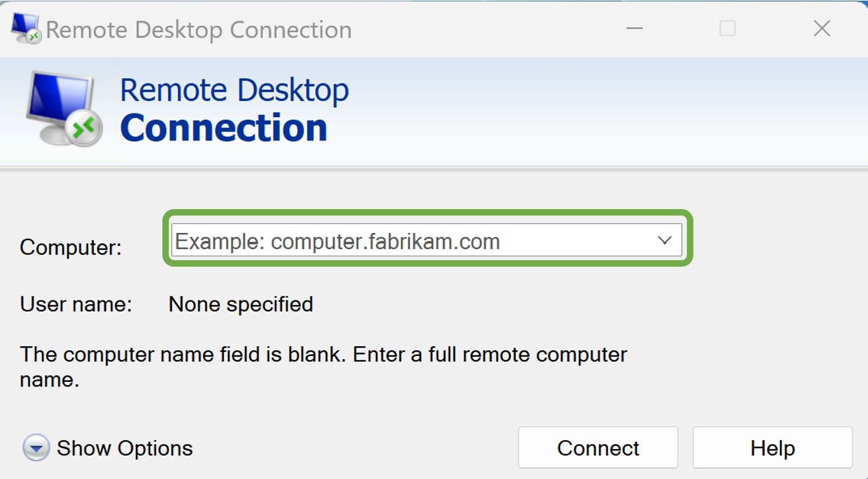
Task: Minimize the Remote Desktop Connection window
Action: [635, 28]
